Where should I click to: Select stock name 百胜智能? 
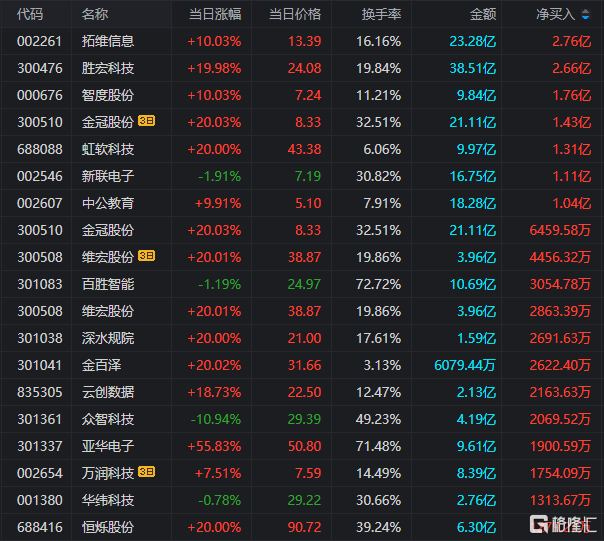(x=108, y=284)
